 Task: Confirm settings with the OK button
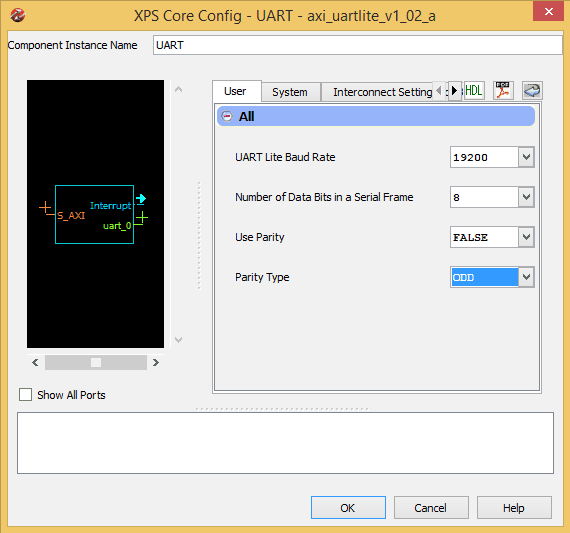(x=348, y=508)
